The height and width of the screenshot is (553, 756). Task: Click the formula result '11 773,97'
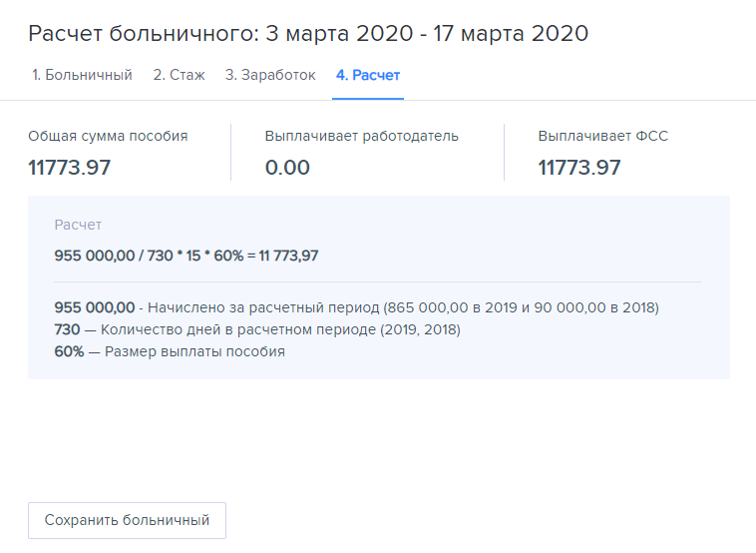click(x=289, y=256)
